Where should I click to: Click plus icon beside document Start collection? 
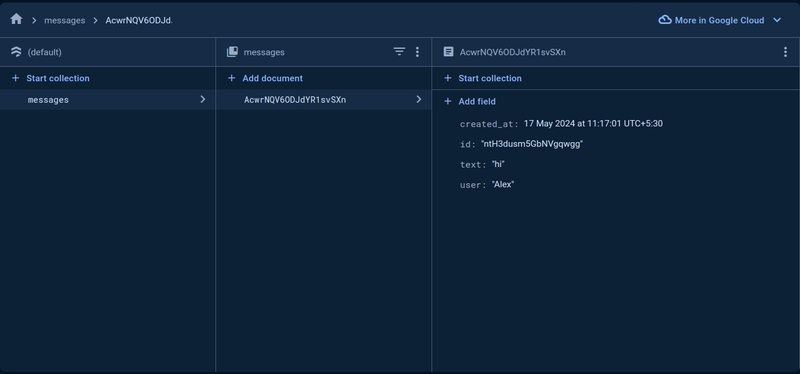(x=447, y=78)
